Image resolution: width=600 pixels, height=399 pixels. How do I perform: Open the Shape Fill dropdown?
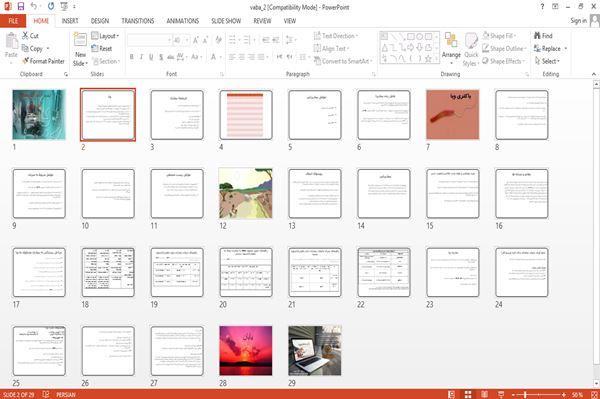(x=499, y=36)
